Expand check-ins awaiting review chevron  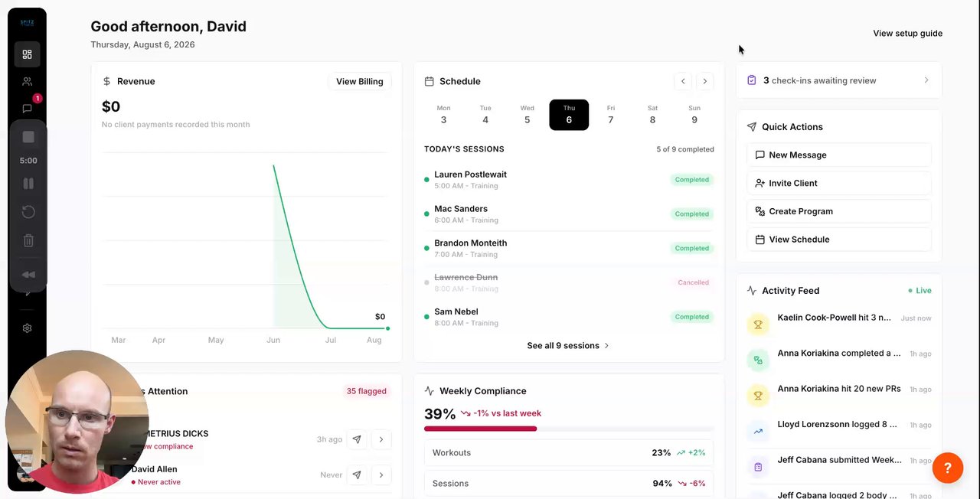pos(926,80)
